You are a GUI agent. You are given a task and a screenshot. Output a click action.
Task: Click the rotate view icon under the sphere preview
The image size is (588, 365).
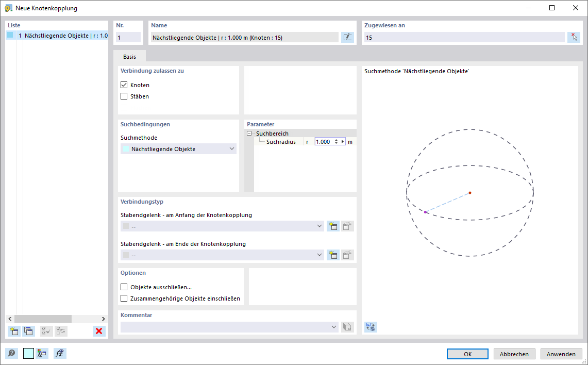pyautogui.click(x=371, y=327)
